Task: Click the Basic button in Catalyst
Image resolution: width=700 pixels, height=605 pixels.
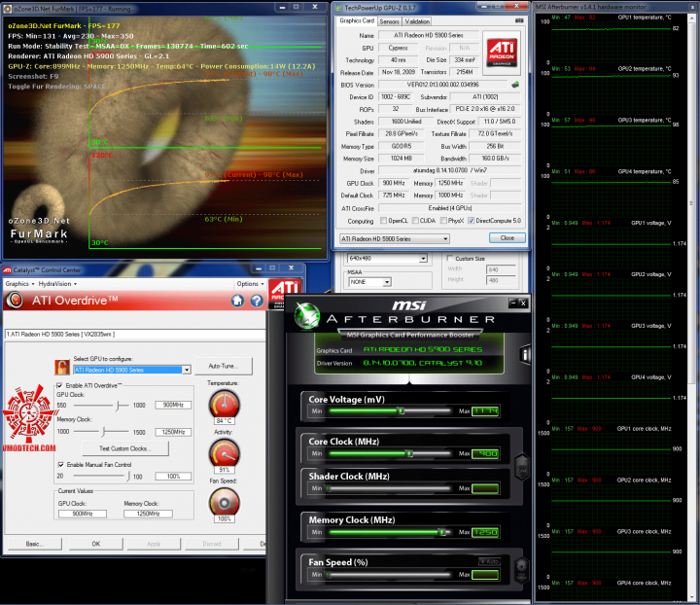Action: coord(34,544)
